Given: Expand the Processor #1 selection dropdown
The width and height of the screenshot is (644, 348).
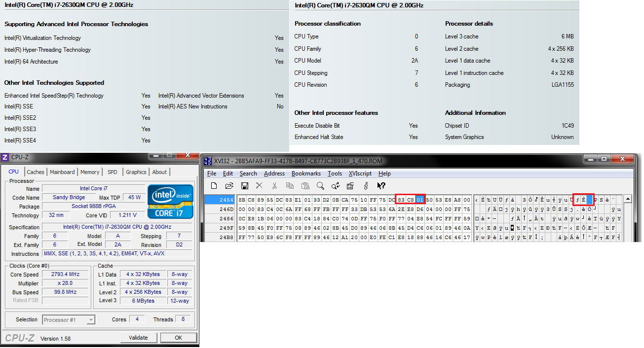Looking at the screenshot, I should pos(91,320).
